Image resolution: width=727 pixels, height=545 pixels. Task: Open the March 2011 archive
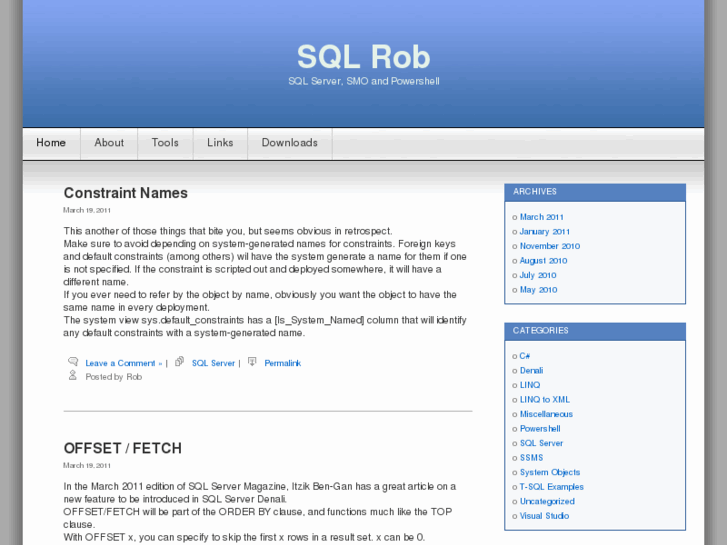(542, 217)
